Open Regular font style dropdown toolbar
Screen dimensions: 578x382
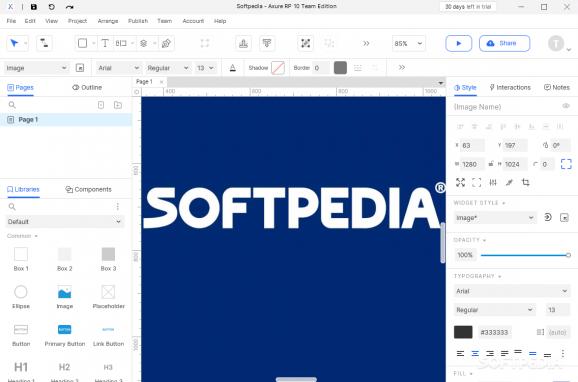(168, 68)
